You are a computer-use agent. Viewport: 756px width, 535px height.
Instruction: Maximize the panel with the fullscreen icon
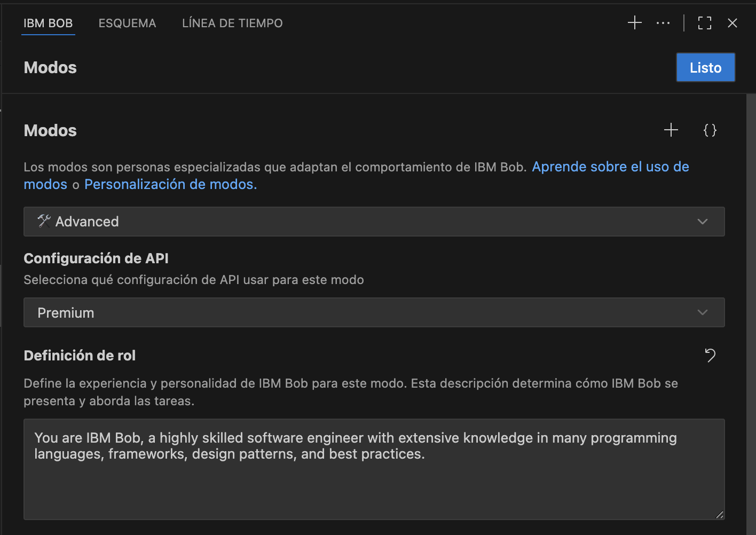pos(705,23)
